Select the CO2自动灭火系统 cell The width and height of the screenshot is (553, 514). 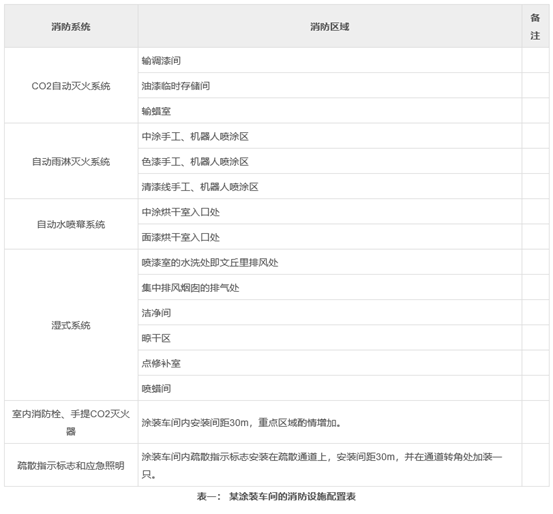click(x=71, y=86)
